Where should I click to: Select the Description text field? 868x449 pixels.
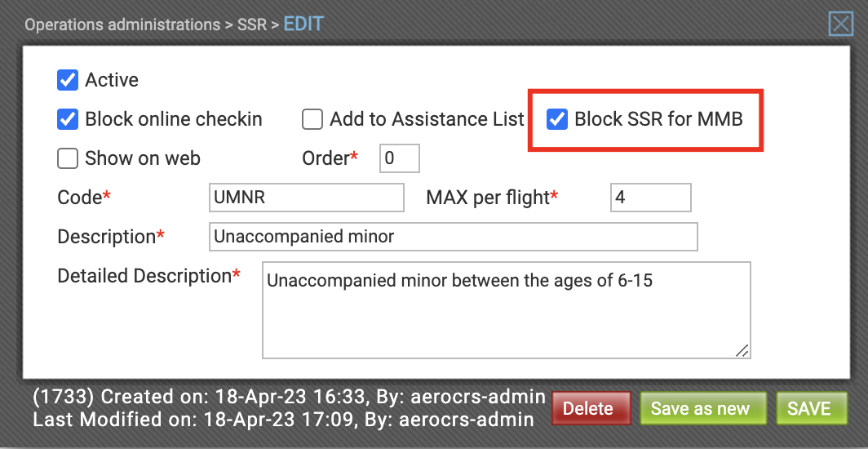click(454, 237)
